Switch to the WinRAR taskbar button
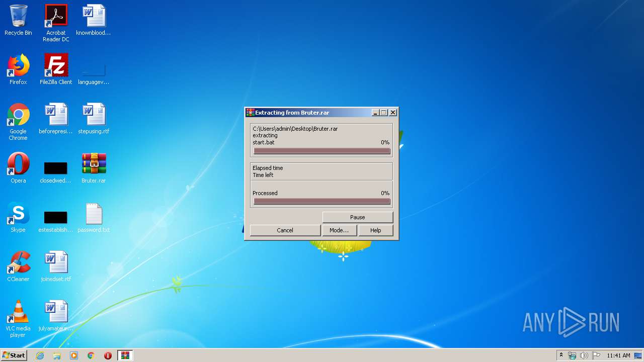Screen dimensions: 644x362 tap(125, 355)
